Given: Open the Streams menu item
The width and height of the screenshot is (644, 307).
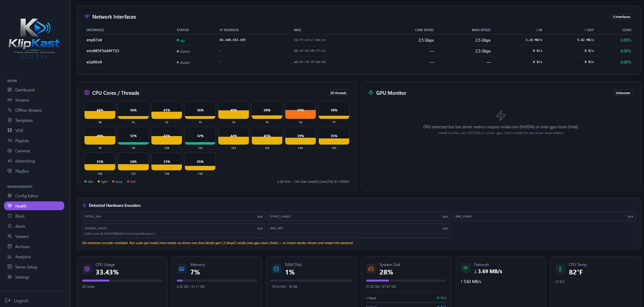Looking at the screenshot, I should (34, 100).
